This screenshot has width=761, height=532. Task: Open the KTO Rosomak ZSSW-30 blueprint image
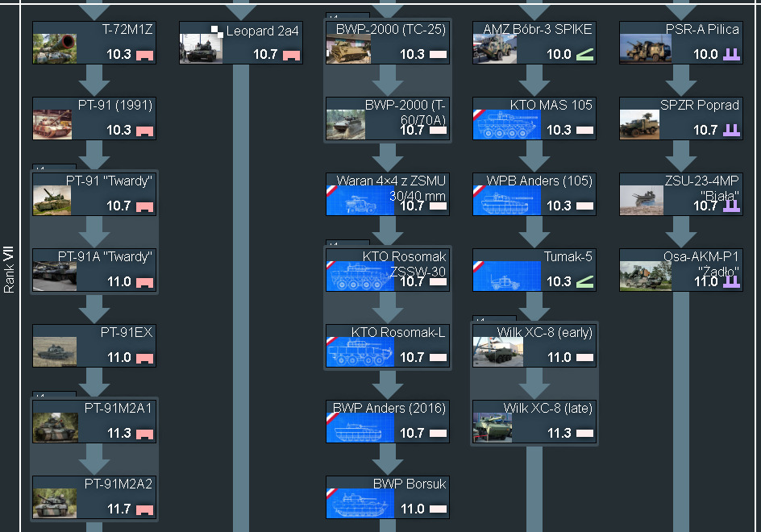tap(360, 276)
